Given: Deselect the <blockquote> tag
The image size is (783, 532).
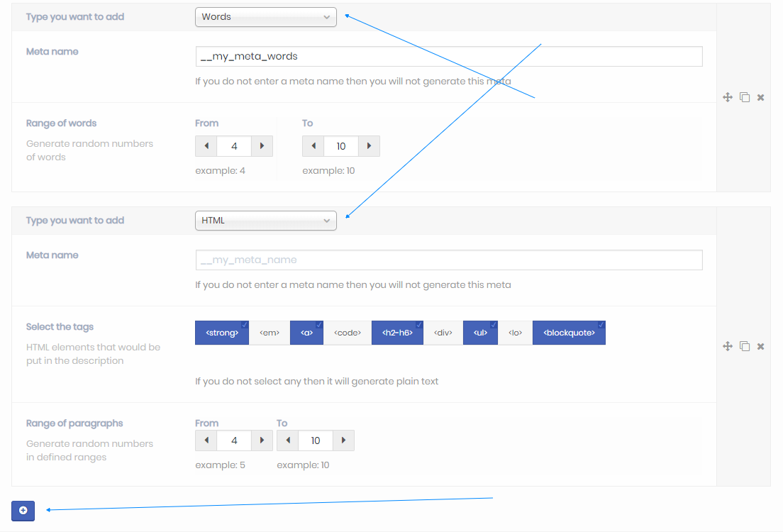Looking at the screenshot, I should (570, 333).
